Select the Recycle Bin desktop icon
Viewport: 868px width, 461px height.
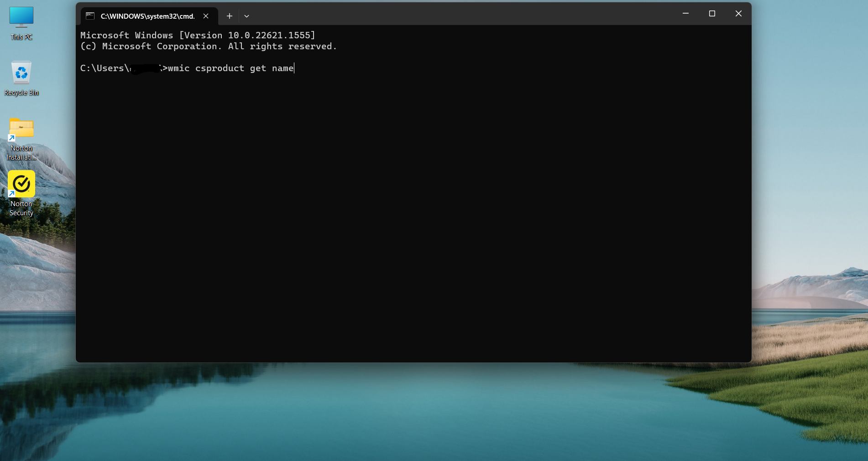click(21, 73)
